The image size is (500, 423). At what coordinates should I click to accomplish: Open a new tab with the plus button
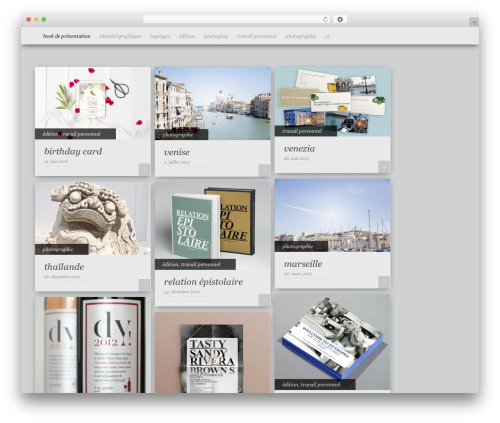click(x=474, y=22)
